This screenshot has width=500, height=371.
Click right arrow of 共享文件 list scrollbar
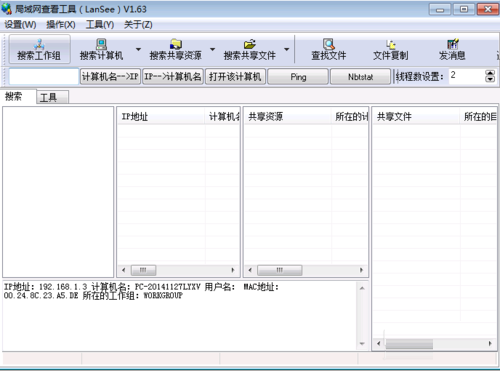[x=490, y=343]
